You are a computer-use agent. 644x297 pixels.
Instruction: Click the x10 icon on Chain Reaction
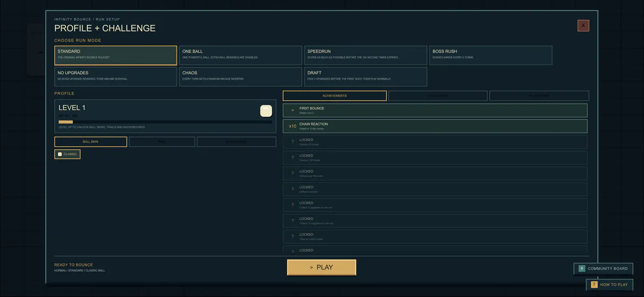292,126
